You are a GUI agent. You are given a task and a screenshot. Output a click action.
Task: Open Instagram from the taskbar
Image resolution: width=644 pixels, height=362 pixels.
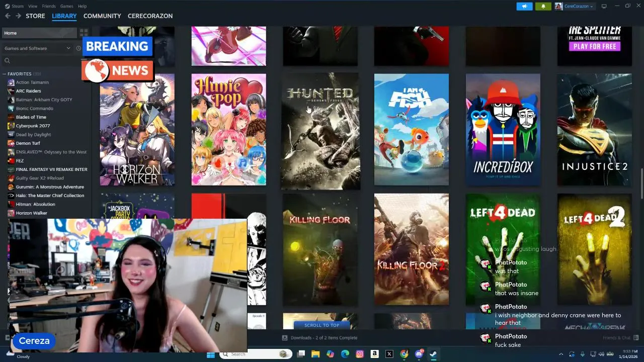pyautogui.click(x=360, y=354)
